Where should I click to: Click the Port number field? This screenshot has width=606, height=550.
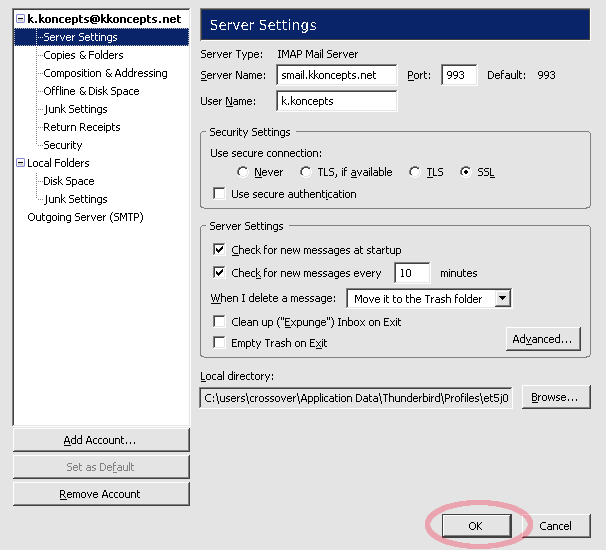[x=459, y=75]
